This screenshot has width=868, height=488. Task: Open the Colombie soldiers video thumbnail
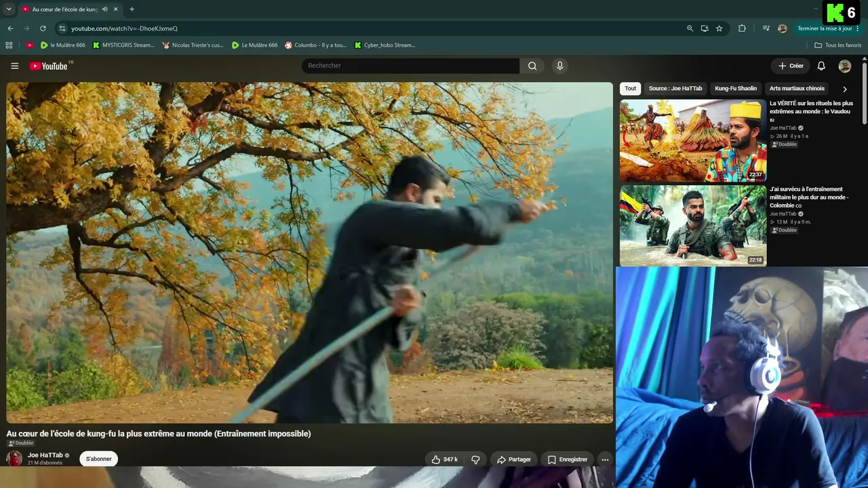click(x=693, y=226)
